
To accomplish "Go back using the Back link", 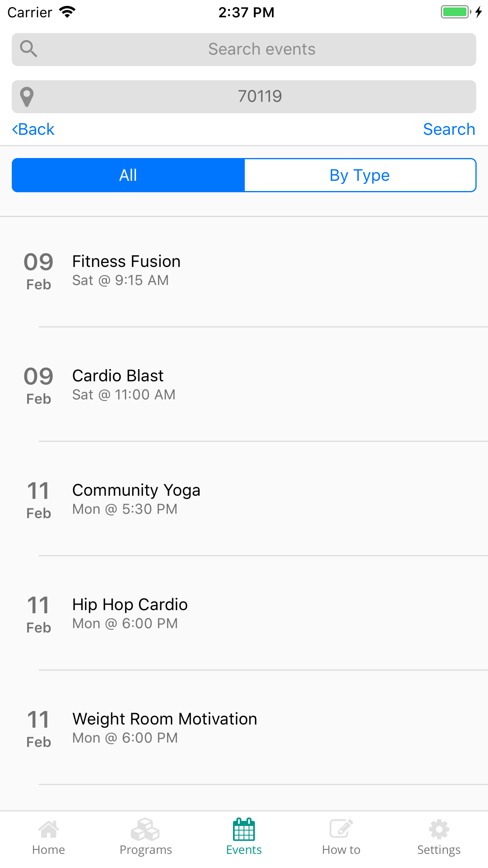I will coord(33,129).
